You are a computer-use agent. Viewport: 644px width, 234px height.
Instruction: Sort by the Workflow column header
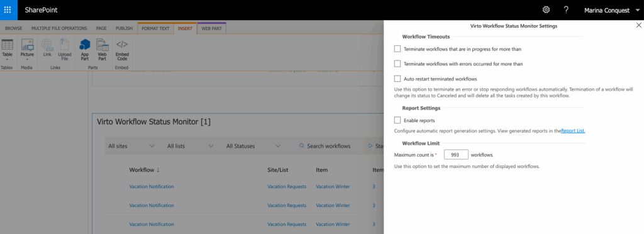(145, 170)
